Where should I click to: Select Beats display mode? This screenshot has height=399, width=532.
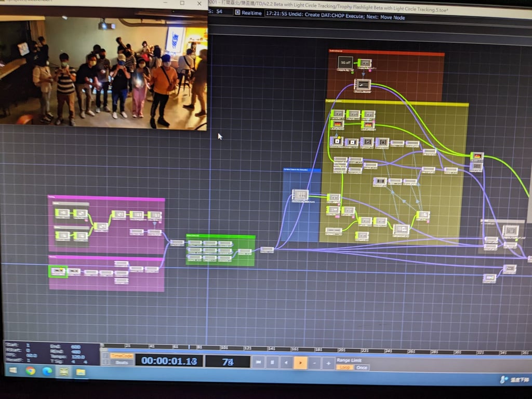click(x=122, y=362)
